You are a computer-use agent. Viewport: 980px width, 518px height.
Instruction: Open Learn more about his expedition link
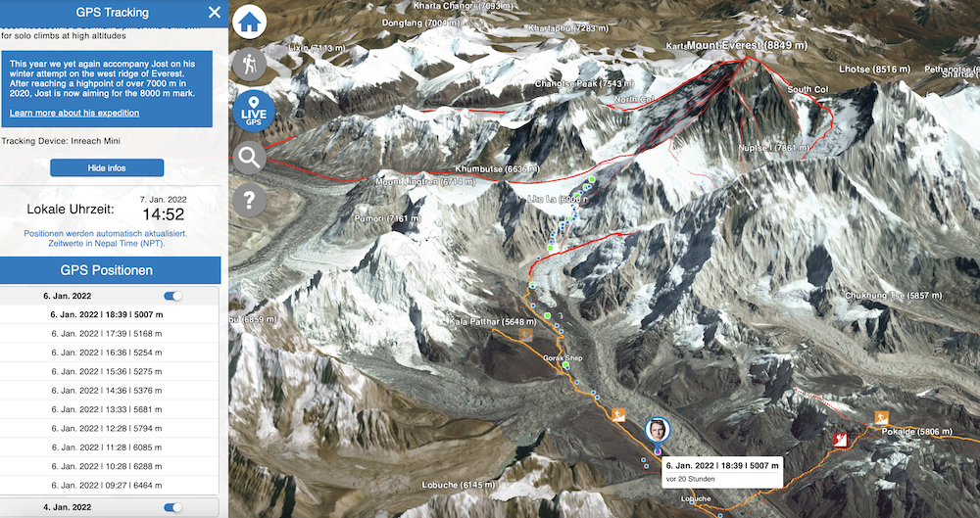pos(74,113)
